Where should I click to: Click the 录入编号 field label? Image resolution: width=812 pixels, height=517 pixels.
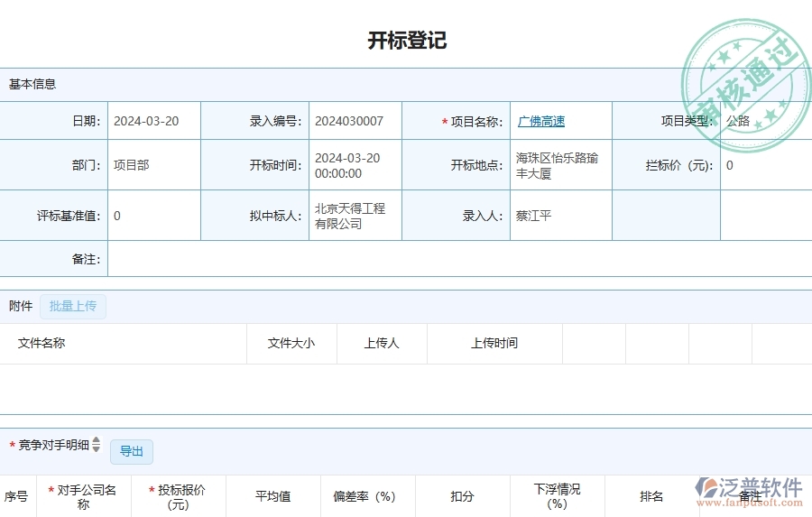point(275,121)
